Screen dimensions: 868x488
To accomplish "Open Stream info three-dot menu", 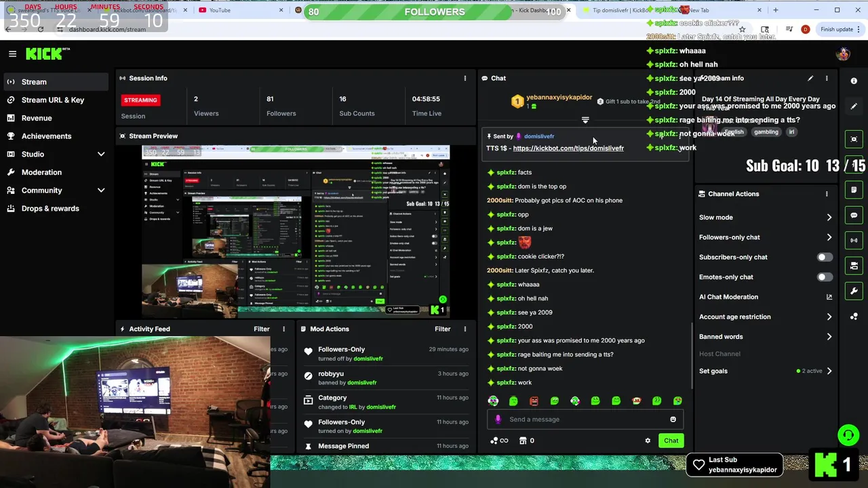I will click(828, 78).
